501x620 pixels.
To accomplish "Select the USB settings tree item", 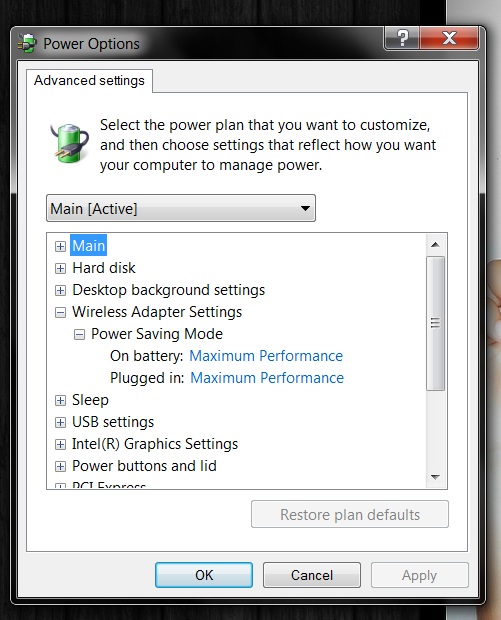I will tap(113, 422).
